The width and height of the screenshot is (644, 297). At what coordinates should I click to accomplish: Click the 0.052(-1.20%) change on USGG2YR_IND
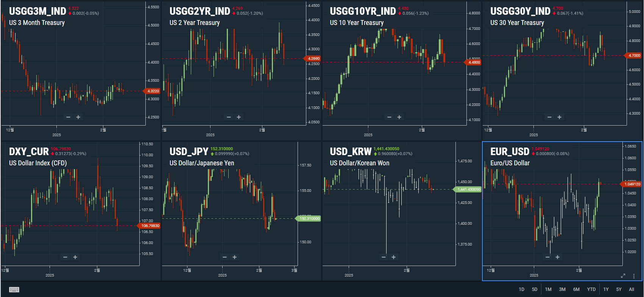(x=249, y=13)
